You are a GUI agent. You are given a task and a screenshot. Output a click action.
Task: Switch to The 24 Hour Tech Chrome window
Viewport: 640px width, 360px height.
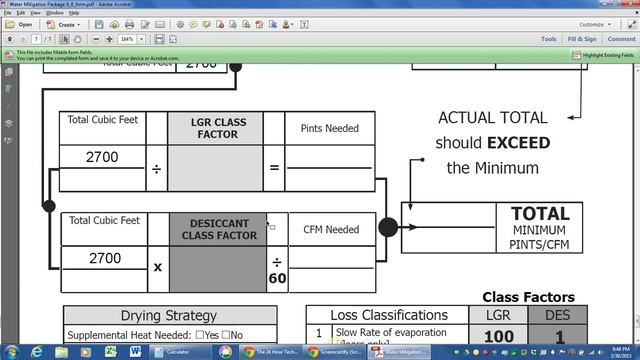[271, 352]
